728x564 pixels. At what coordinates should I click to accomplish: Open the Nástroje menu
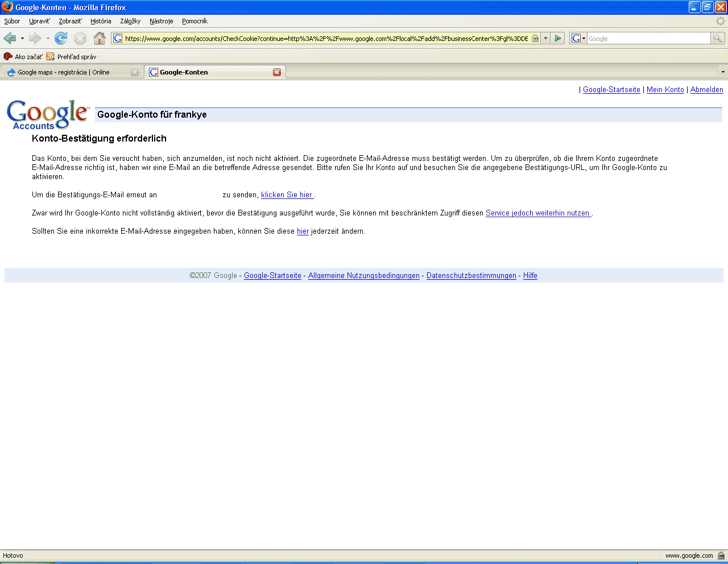[x=162, y=21]
